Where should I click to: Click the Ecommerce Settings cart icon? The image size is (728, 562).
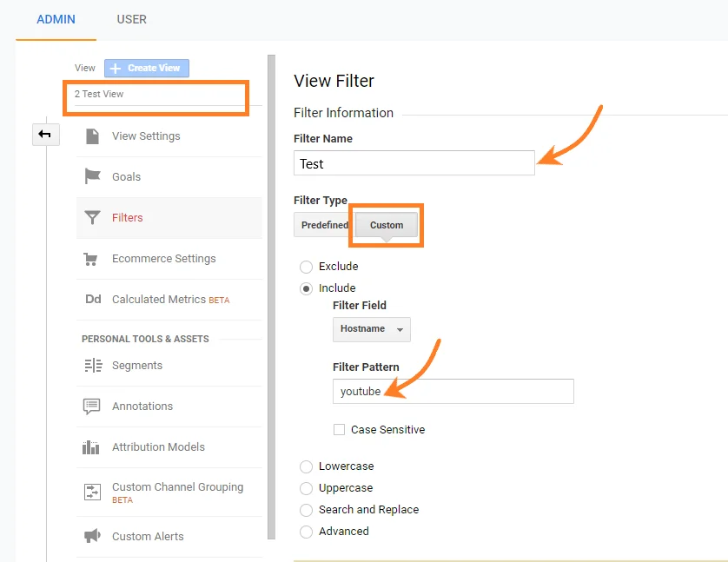coord(91,259)
